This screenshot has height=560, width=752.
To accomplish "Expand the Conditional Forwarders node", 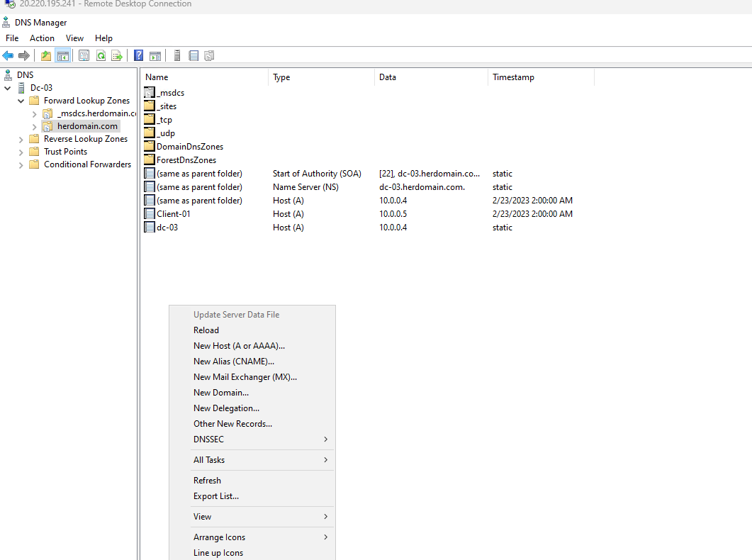I will click(21, 164).
